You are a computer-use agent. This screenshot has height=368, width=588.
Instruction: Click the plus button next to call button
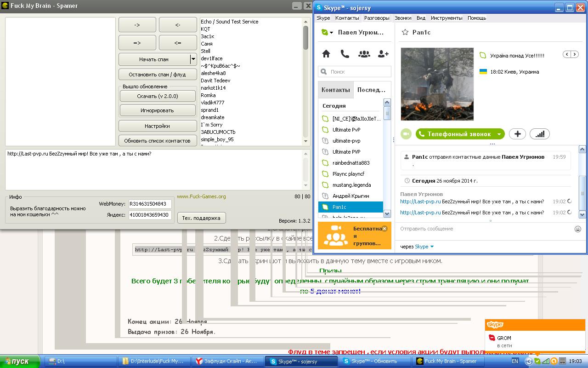(x=517, y=134)
